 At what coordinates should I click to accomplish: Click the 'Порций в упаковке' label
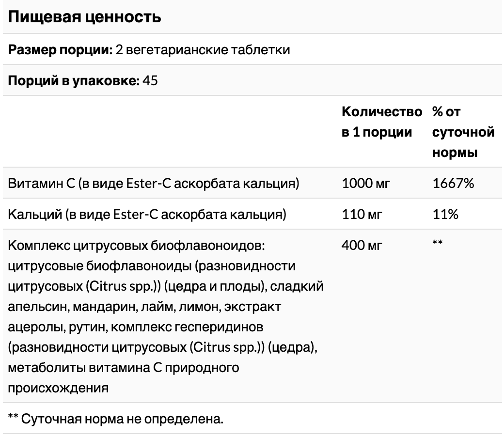coord(74,80)
